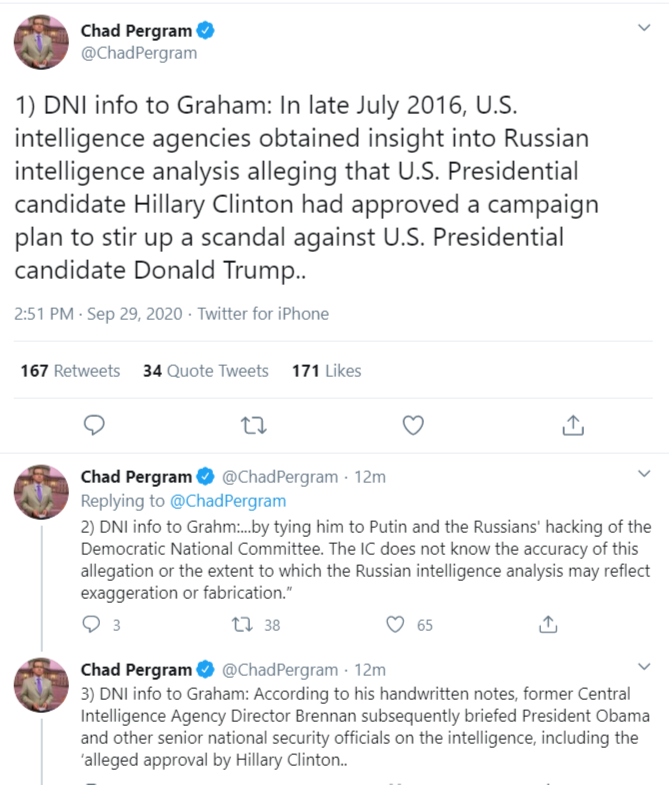
Task: Open the main tweet's options chevron
Action: [644, 29]
